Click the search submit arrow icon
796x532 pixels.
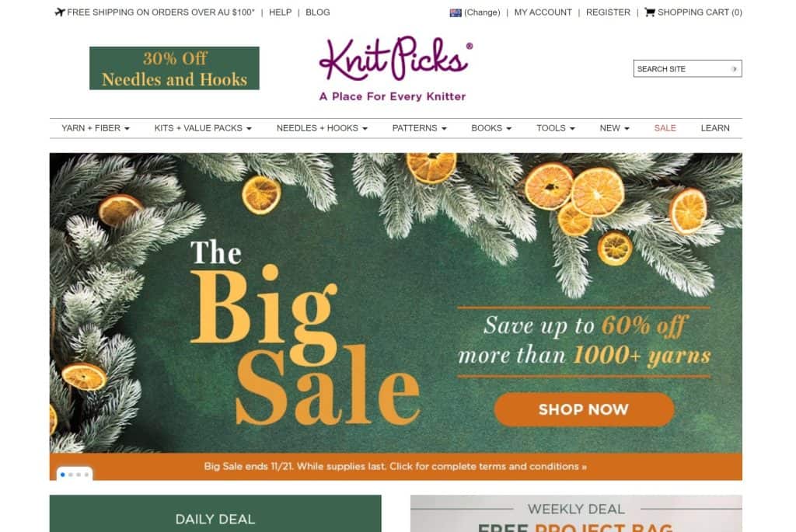tap(734, 69)
